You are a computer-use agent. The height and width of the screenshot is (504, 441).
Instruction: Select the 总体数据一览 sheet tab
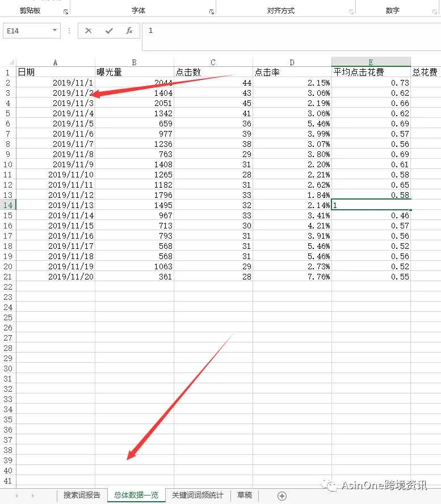pos(136,495)
